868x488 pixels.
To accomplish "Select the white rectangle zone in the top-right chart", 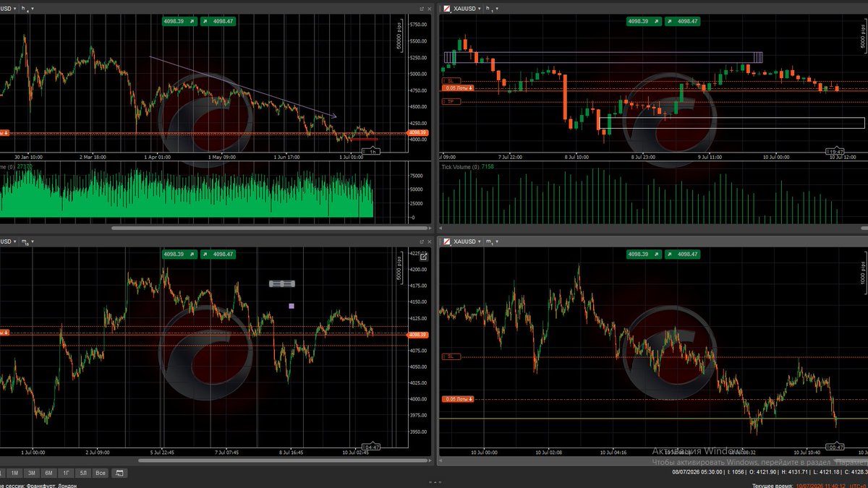I will tap(732, 123).
